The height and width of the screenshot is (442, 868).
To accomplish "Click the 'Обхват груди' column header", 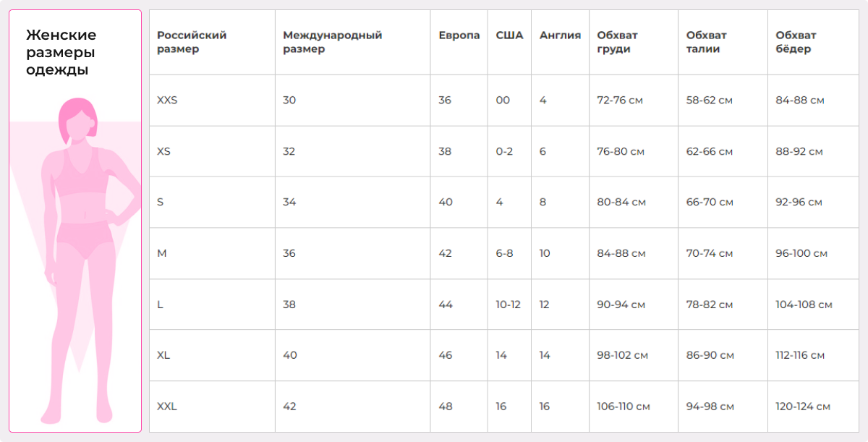I will click(617, 42).
